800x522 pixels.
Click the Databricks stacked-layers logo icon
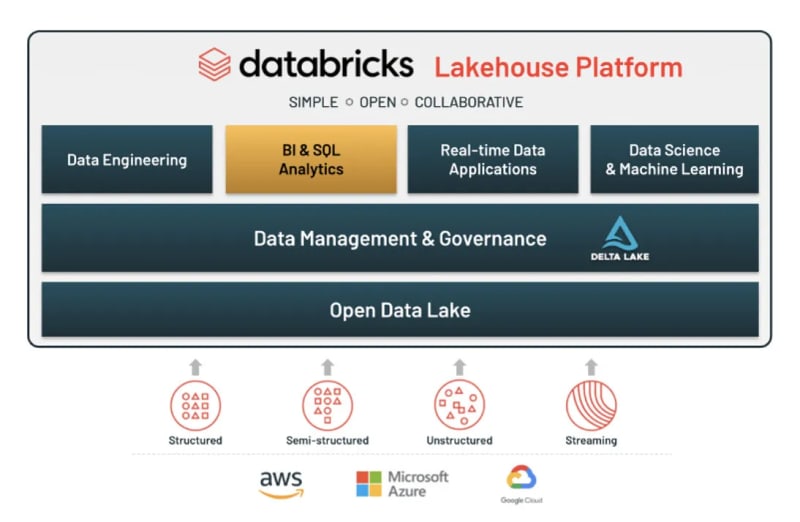click(x=214, y=64)
